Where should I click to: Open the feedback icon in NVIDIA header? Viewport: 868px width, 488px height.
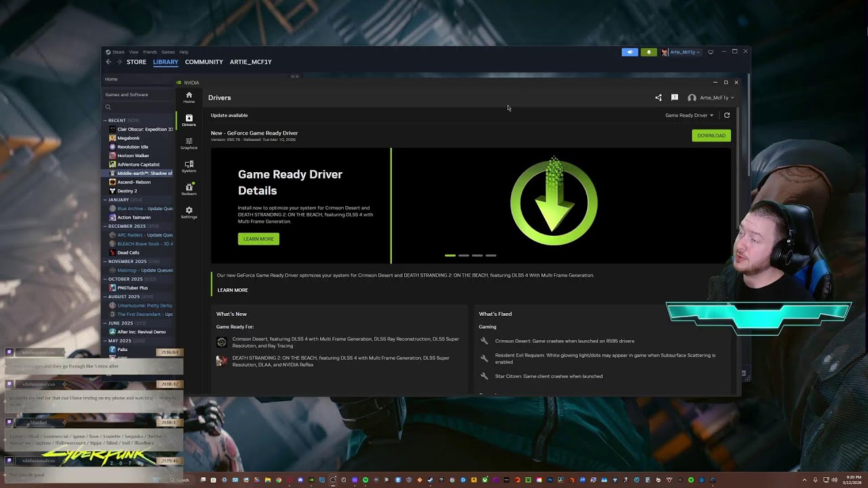click(x=674, y=98)
